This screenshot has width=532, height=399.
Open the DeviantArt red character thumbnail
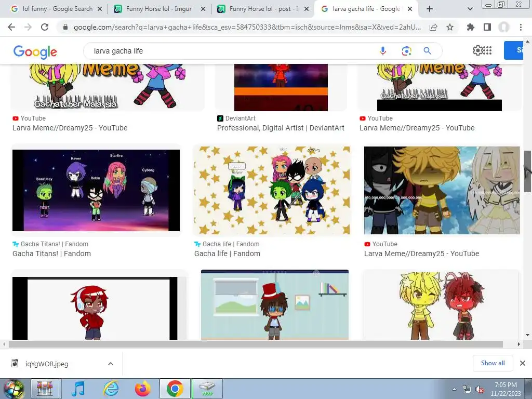pos(281,87)
